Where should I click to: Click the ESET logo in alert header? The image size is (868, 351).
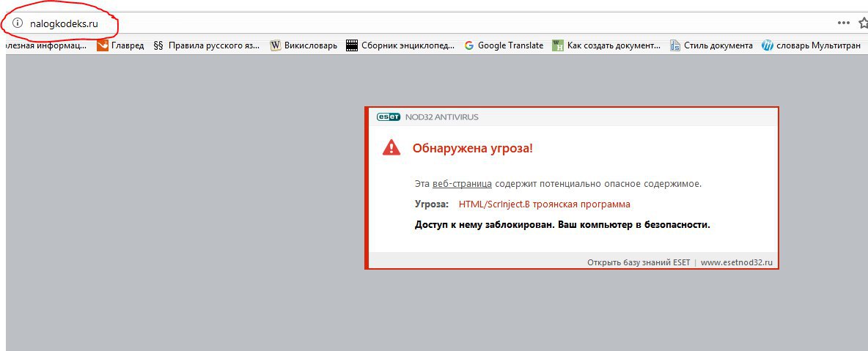388,117
